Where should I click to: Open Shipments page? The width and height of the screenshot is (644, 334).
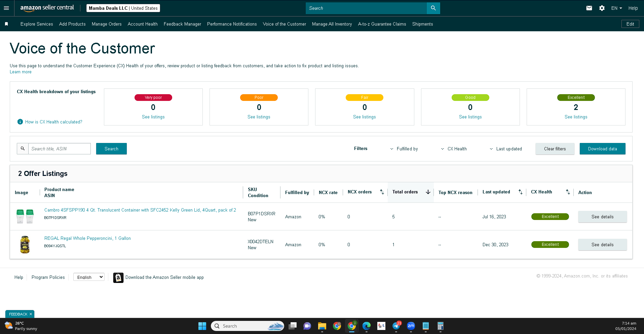422,24
